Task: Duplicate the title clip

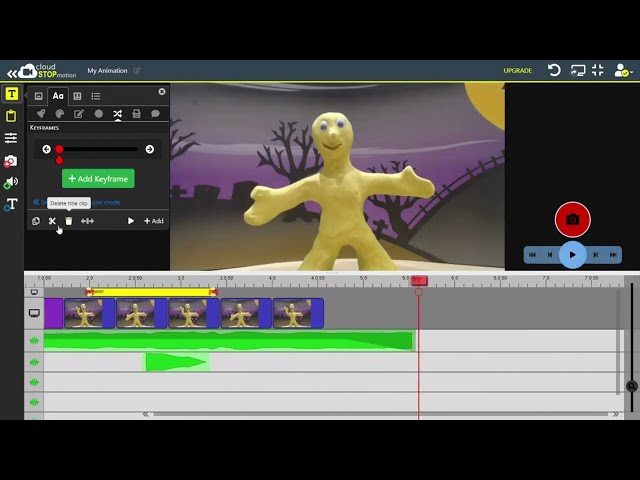Action: point(36,221)
